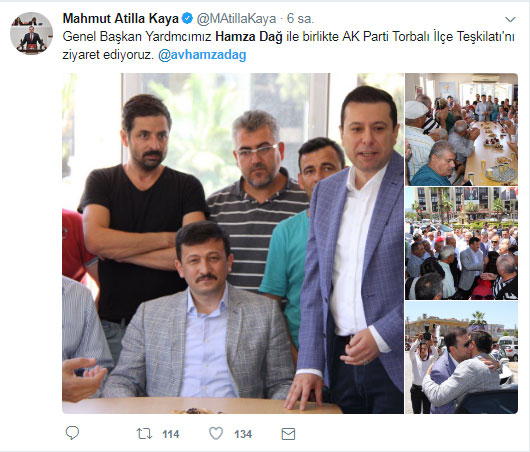Open the meeting table photo thumbnail
This screenshot has width=530, height=452.
[x=461, y=129]
